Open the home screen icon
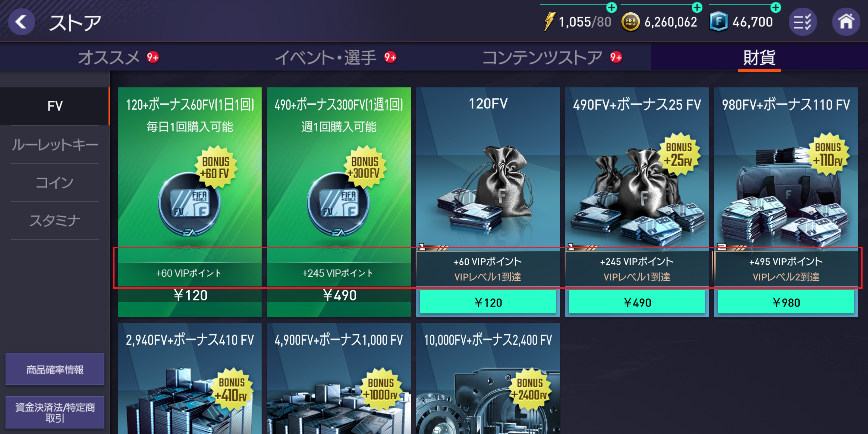The image size is (868, 434). coord(846,22)
